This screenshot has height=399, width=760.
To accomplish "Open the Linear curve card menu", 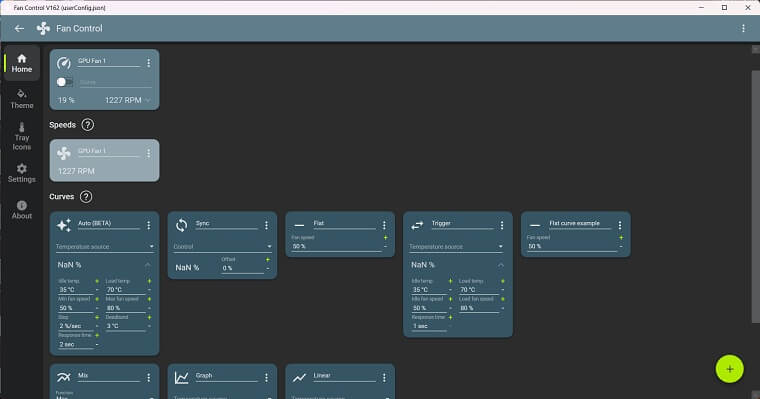I will 384,378.
